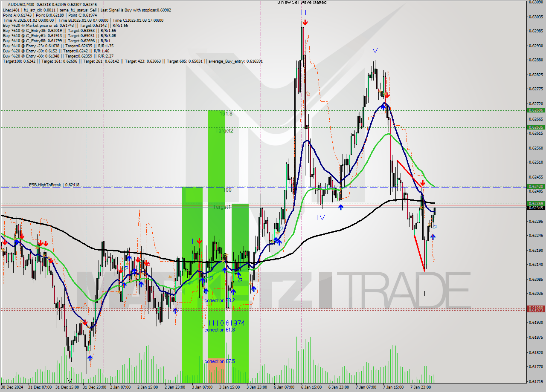The width and height of the screenshot is (546, 392).
Task: Click the 'correction 87.5' label
Action: 219,361
